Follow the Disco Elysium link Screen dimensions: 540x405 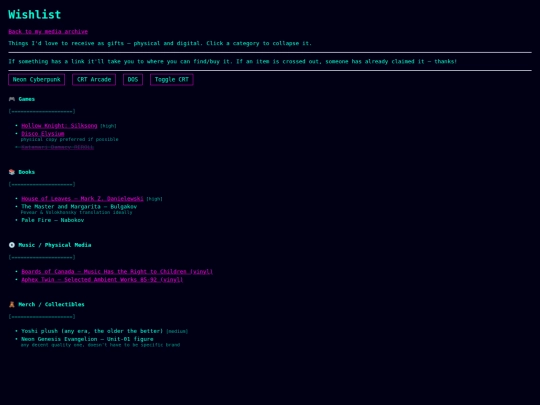43,134
